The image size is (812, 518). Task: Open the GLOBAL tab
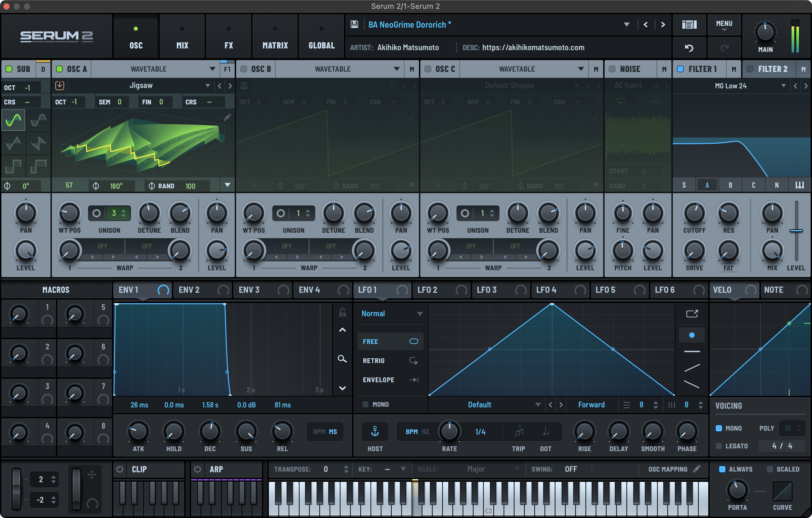click(x=321, y=37)
